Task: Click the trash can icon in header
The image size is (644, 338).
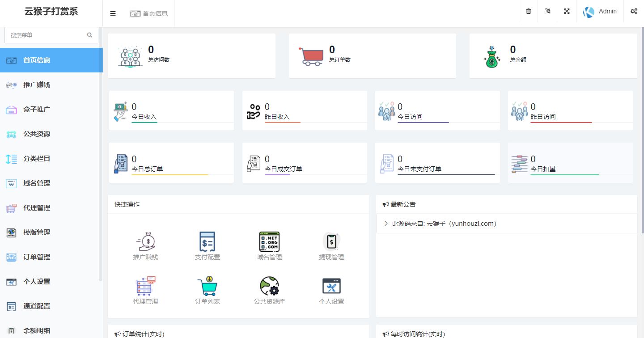Action: [x=529, y=12]
